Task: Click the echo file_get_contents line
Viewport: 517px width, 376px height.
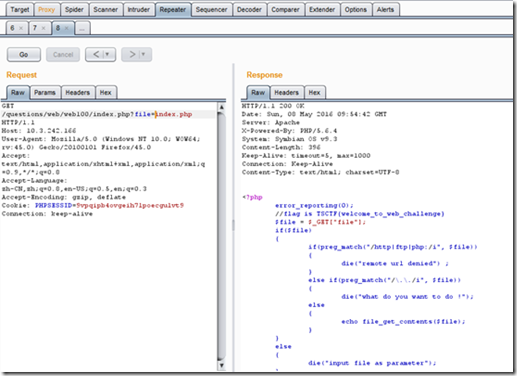Action: click(403, 322)
